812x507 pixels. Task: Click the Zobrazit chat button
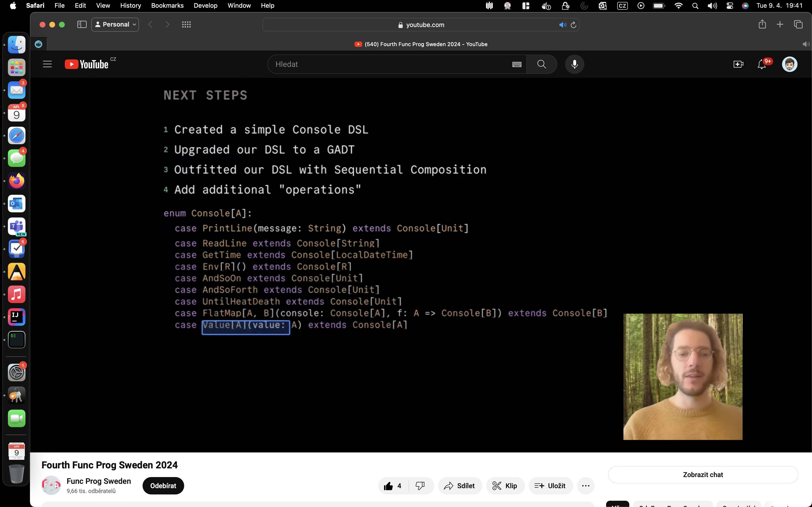click(x=703, y=475)
